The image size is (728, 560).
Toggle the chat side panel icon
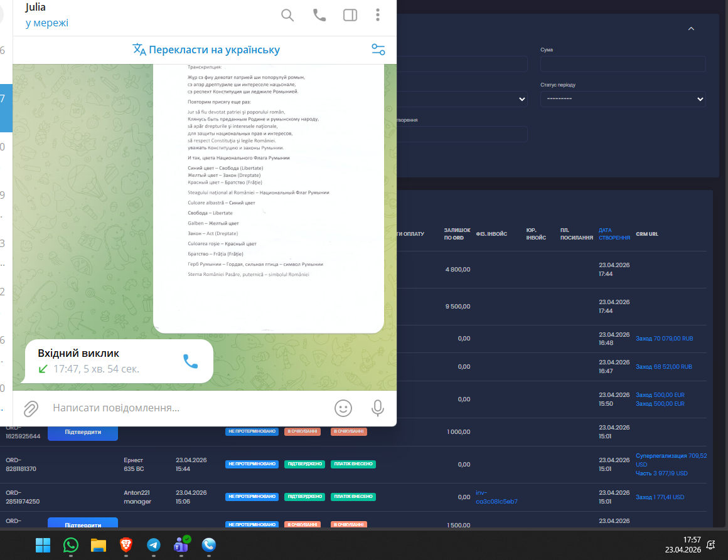click(350, 15)
